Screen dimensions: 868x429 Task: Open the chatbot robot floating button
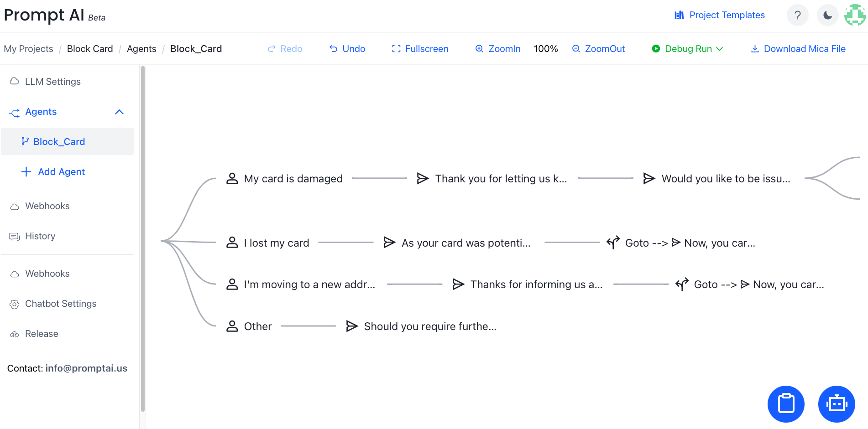click(x=836, y=404)
